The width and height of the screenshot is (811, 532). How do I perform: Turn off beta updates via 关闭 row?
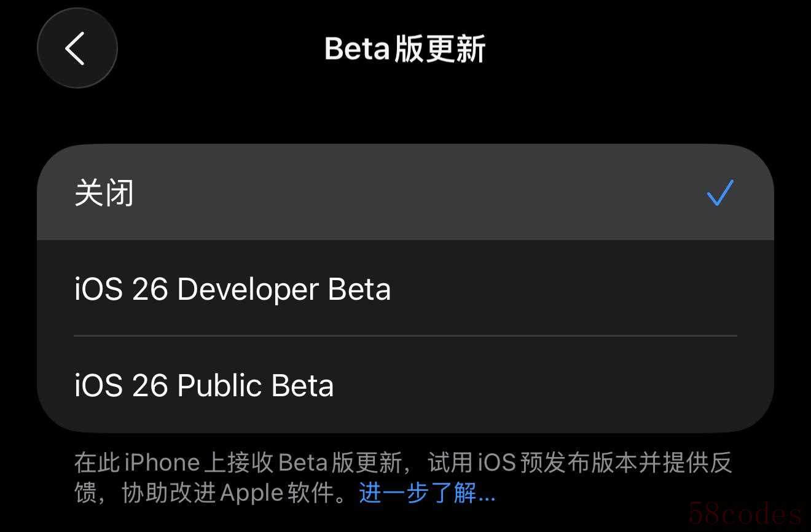pos(405,192)
